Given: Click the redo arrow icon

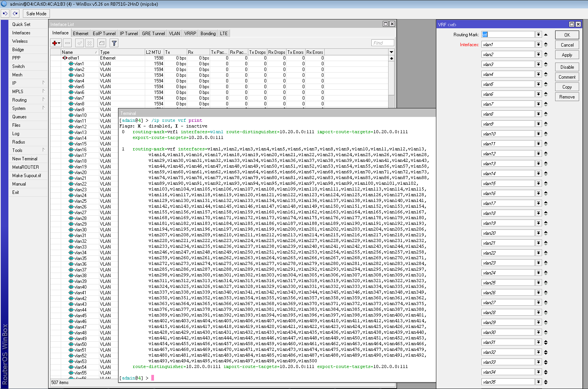Looking at the screenshot, I should (15, 13).
